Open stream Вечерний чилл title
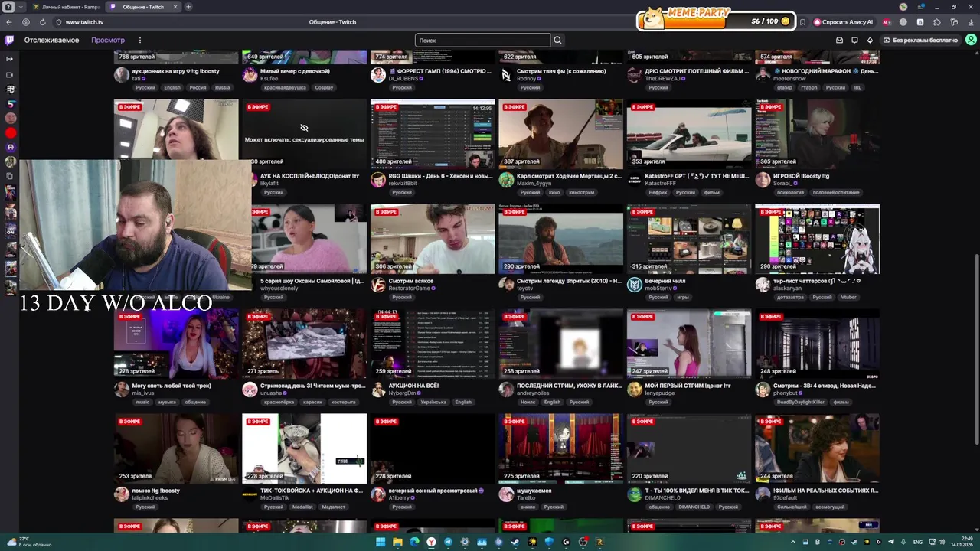Screen dimensions: 980x551 pyautogui.click(x=666, y=281)
